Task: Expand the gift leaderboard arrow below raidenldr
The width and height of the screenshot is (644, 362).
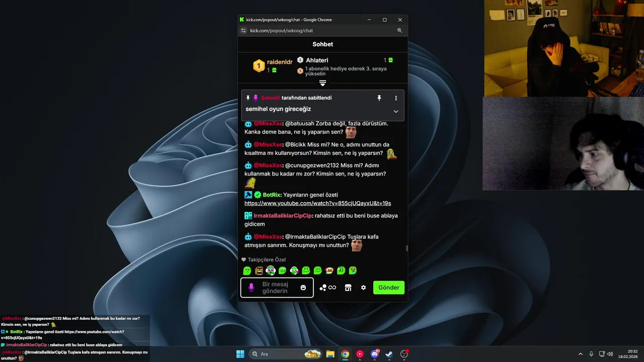Action: [x=323, y=83]
